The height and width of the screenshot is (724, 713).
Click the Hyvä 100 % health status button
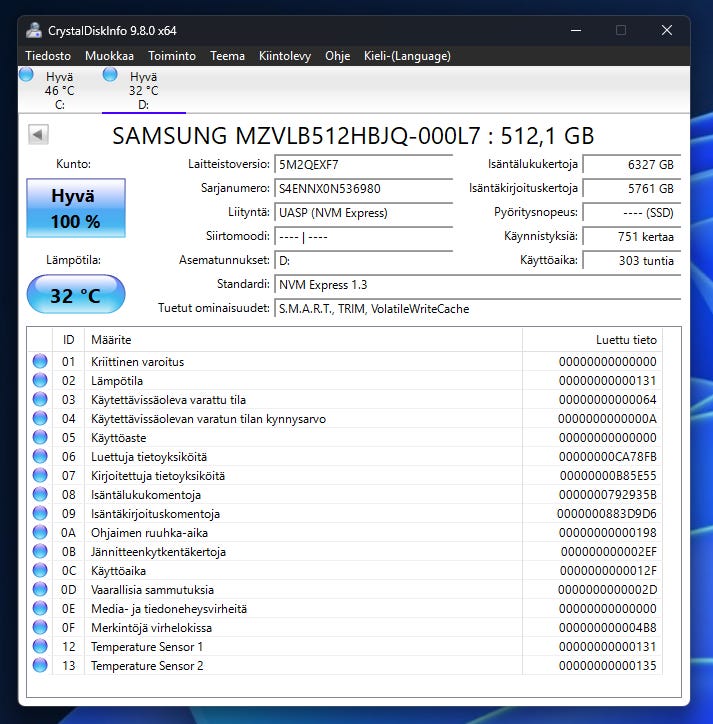(76, 208)
